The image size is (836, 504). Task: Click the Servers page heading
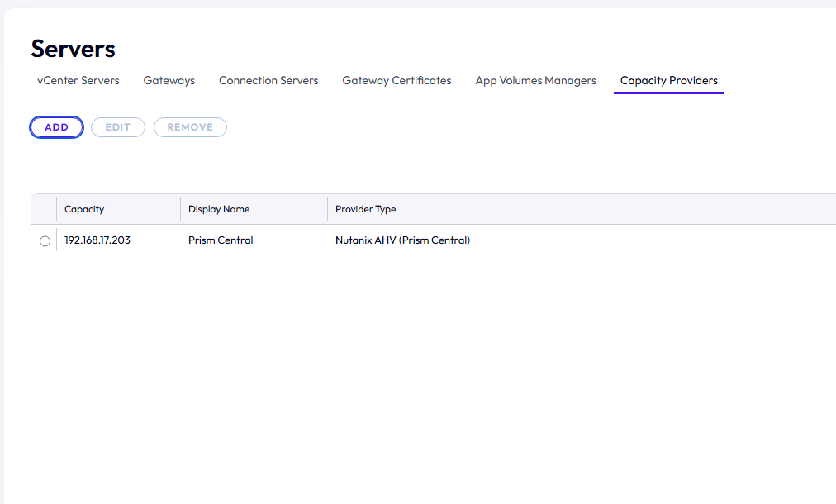(73, 49)
